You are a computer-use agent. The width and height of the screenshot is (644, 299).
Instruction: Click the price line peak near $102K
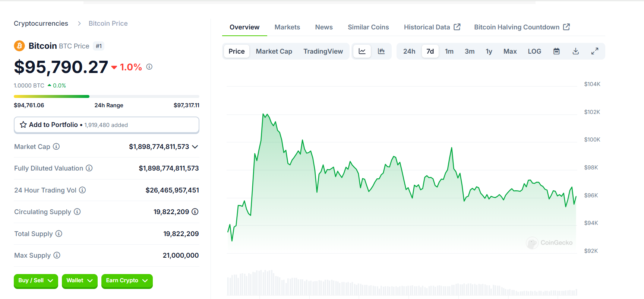264,115
